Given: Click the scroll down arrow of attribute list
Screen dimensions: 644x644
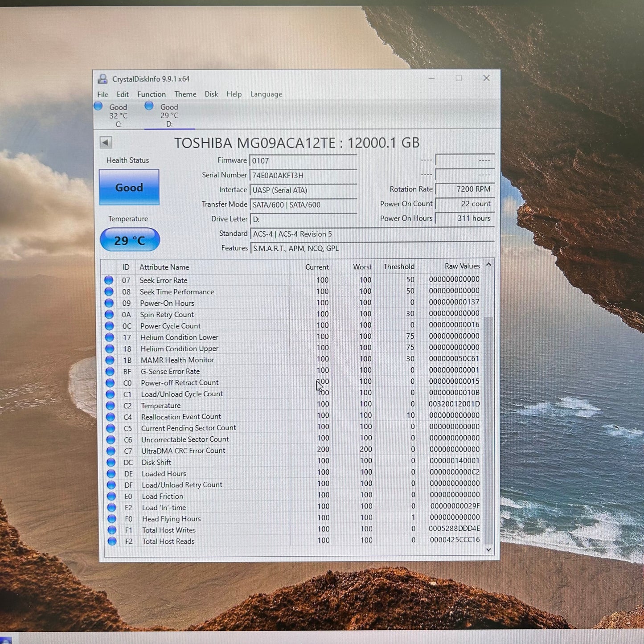Looking at the screenshot, I should coord(488,550).
